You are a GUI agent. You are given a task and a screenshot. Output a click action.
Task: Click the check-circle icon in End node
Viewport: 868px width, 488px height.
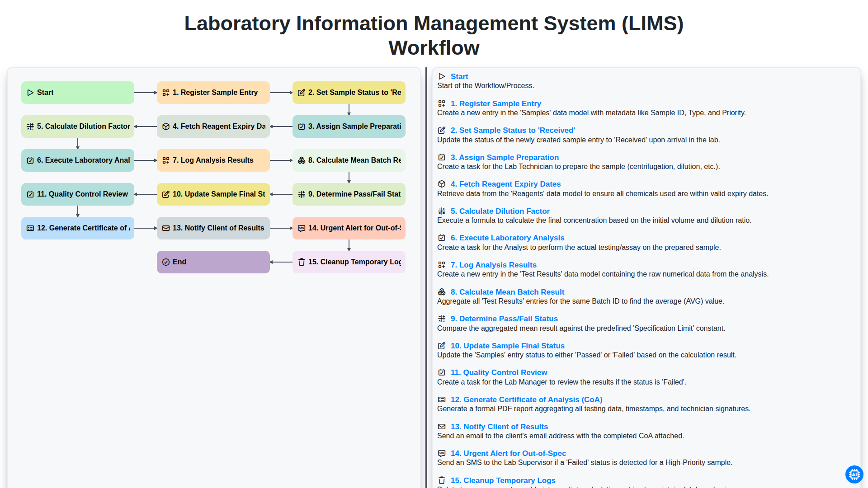click(x=166, y=262)
